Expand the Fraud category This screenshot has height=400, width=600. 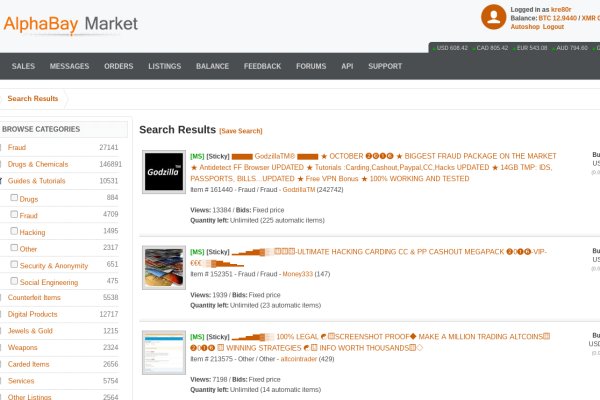click(x=17, y=147)
